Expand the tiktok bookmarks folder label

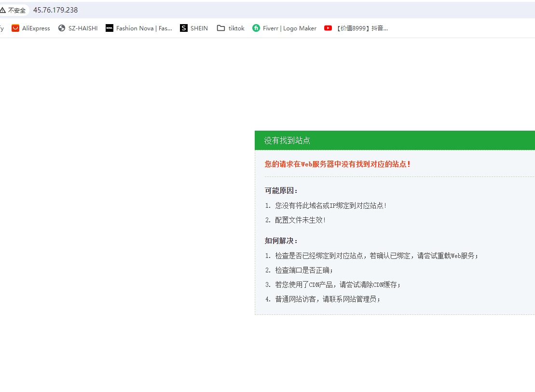pos(236,28)
